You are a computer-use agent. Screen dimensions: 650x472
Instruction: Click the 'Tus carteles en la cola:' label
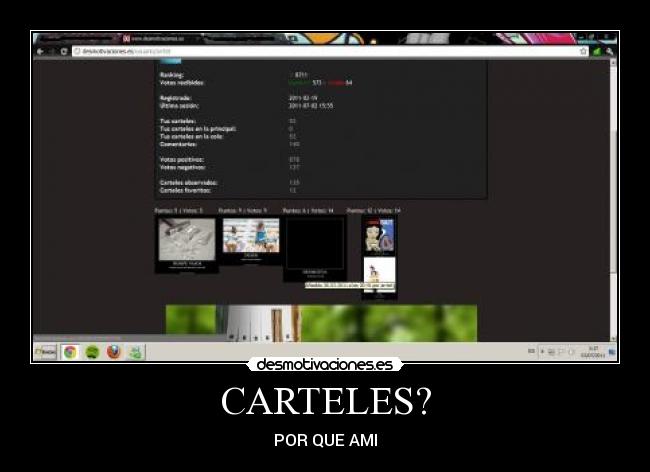point(192,137)
